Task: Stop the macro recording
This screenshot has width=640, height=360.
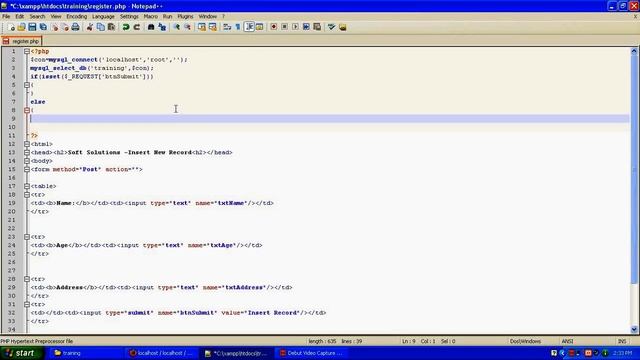Action: [284, 27]
